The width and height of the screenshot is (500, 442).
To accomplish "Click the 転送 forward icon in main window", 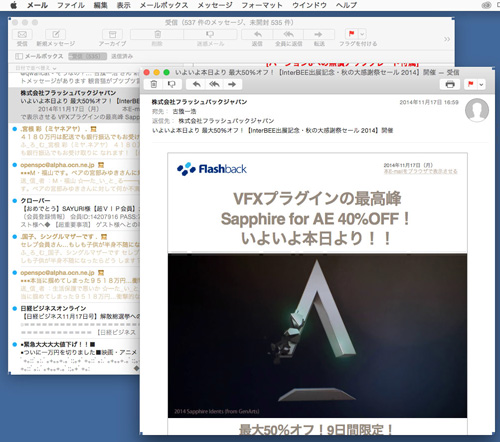I will tap(319, 34).
